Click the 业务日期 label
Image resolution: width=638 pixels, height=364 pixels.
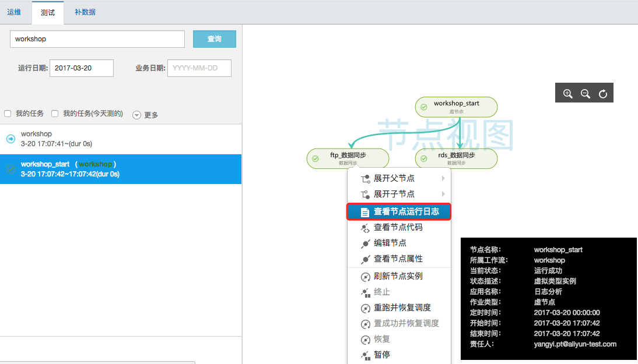pyautogui.click(x=150, y=68)
